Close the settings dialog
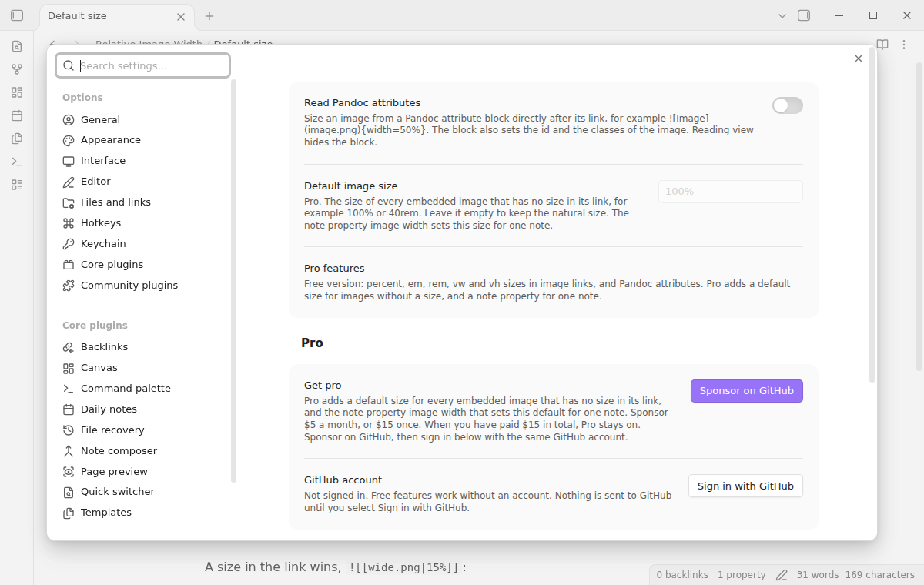 coord(859,58)
